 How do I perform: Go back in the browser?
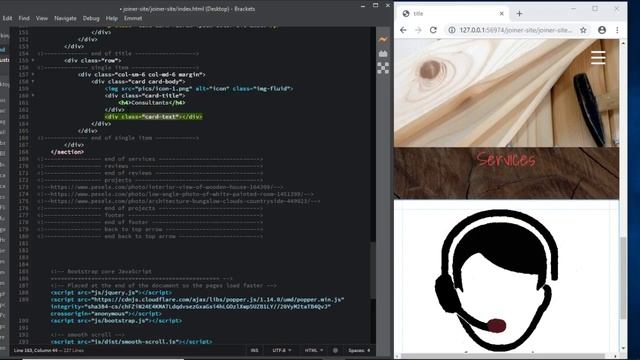click(403, 30)
